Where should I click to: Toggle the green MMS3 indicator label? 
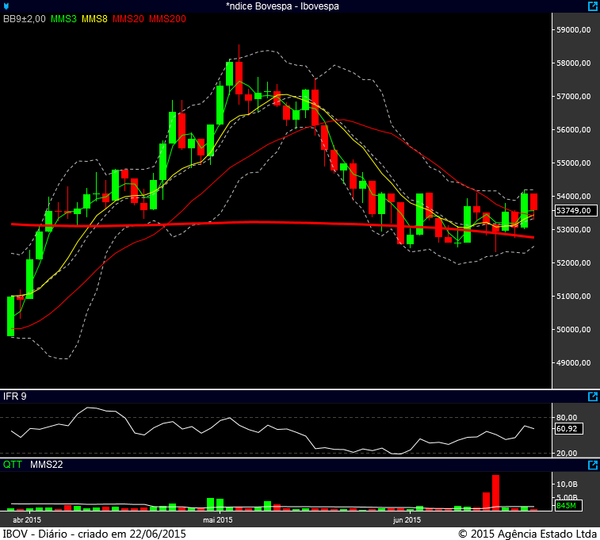(63, 20)
